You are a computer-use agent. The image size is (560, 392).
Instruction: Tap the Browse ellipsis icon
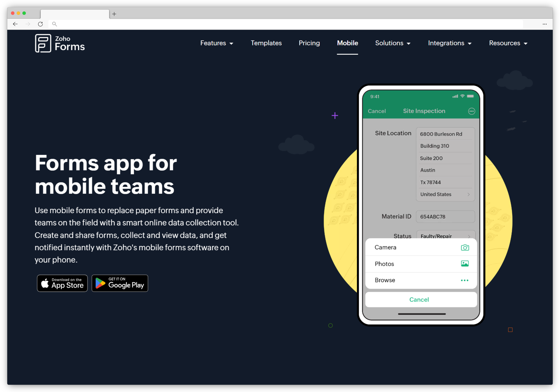point(465,280)
